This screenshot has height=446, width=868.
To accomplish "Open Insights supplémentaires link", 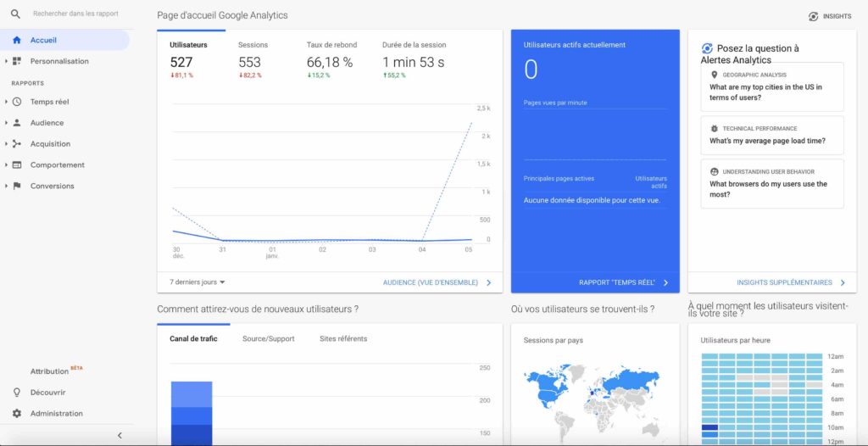I will (791, 282).
